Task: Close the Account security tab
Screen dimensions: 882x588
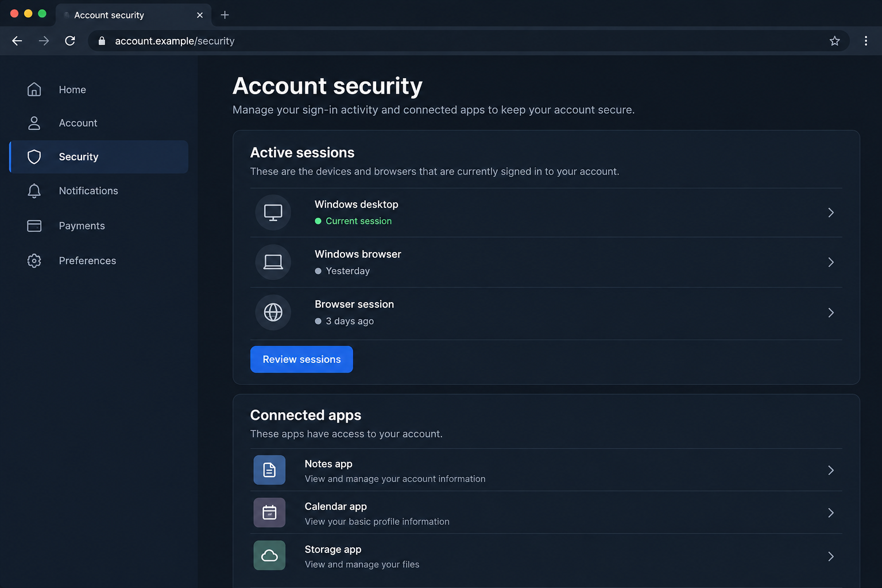Action: (200, 15)
